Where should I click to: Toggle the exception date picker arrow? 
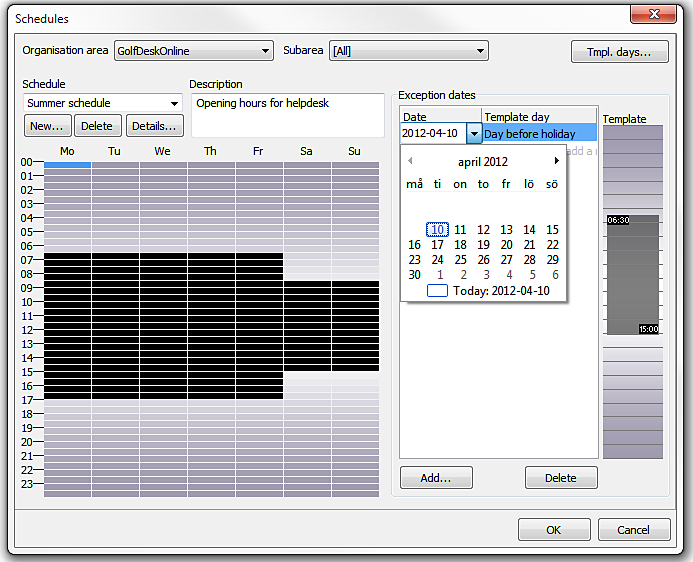(473, 133)
